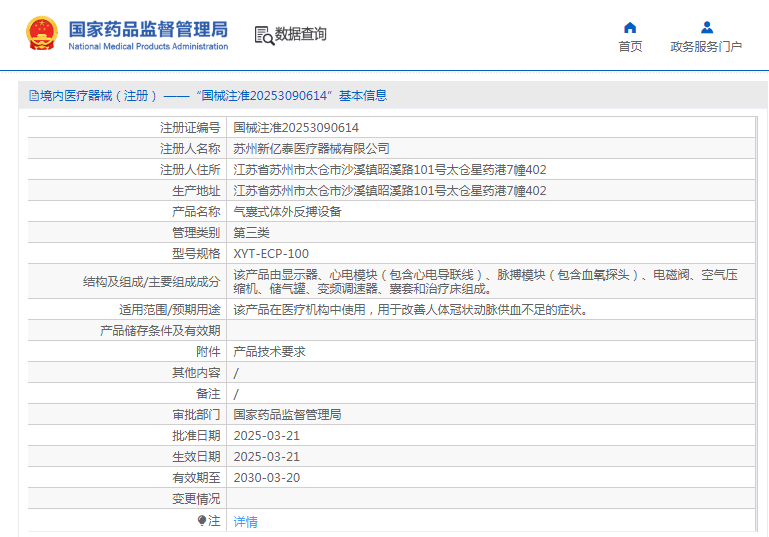Click the slash value in 备注 row
This screenshot has height=537, width=769.
coord(236,394)
